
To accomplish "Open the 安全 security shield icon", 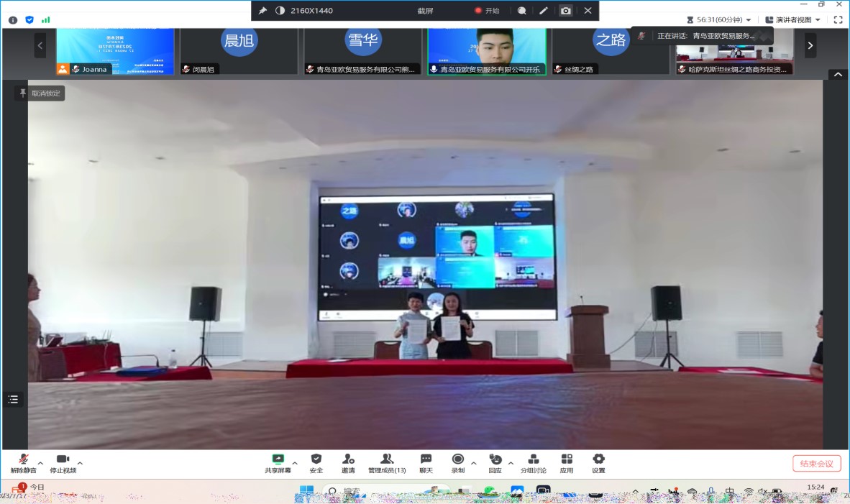I will click(316, 460).
